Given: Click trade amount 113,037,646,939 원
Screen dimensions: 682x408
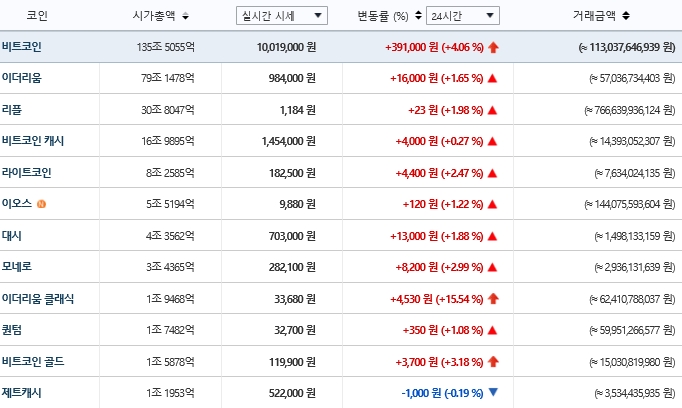Looking at the screenshot, I should click(627, 47).
